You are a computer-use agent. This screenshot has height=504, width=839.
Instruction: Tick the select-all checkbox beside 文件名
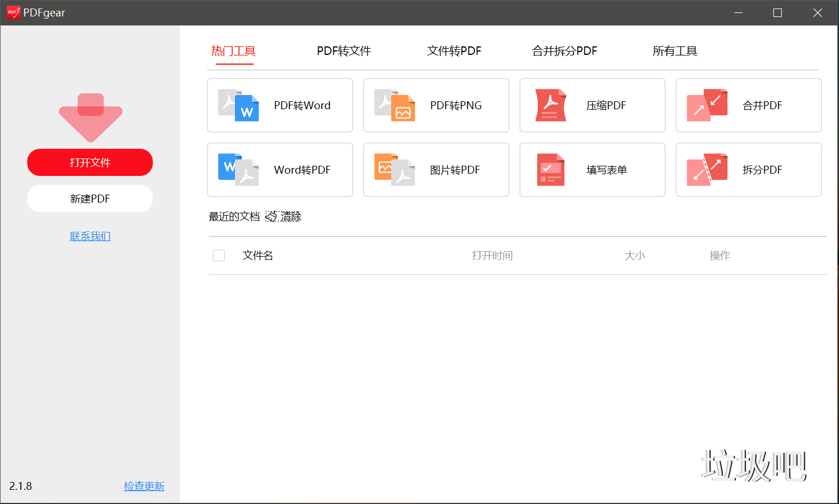[x=219, y=256]
